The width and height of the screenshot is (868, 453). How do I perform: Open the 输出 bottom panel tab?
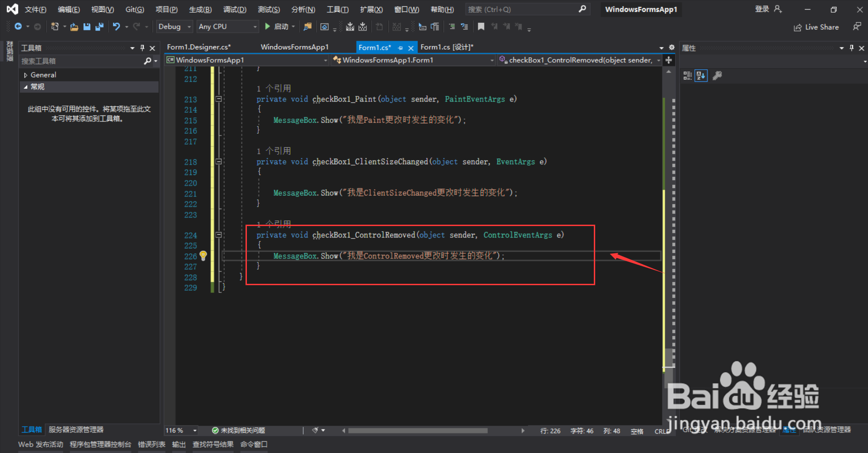[x=179, y=444]
